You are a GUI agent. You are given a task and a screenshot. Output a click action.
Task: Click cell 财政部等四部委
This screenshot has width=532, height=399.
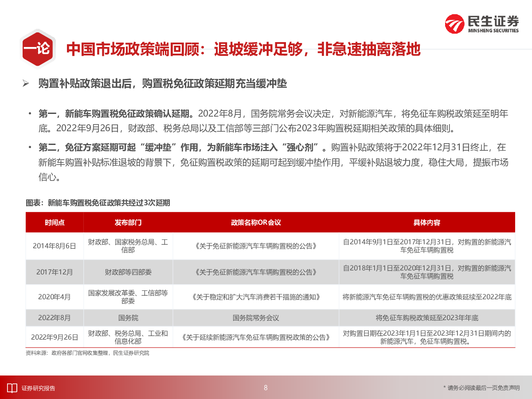pos(128,272)
